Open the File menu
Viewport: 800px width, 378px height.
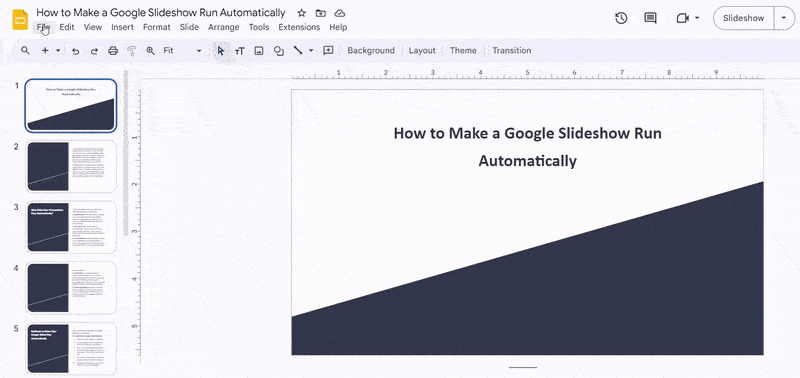click(43, 27)
